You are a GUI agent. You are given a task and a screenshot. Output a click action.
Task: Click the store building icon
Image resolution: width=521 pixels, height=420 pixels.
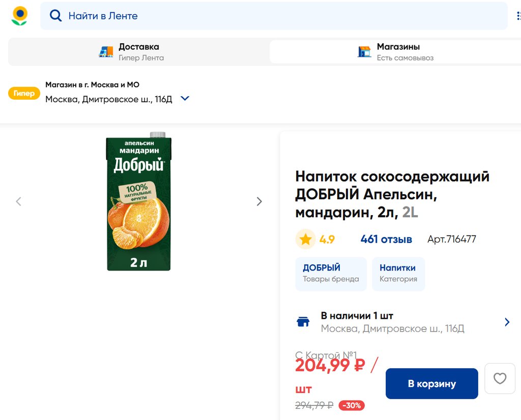point(364,51)
